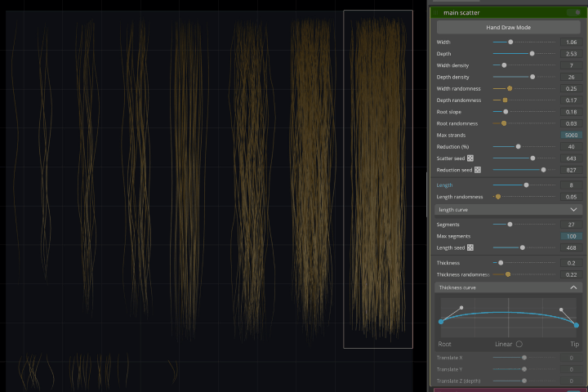
Task: Click the Length slider handle
Action: [526, 185]
